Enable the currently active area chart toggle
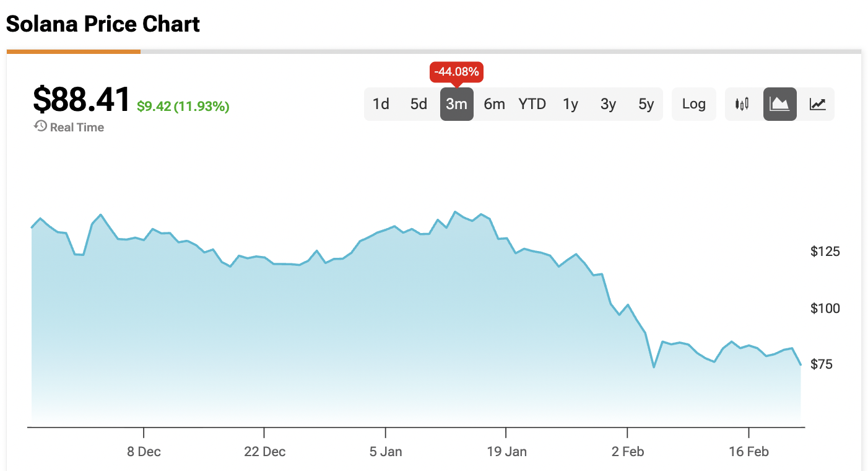This screenshot has width=868, height=471. [x=779, y=104]
